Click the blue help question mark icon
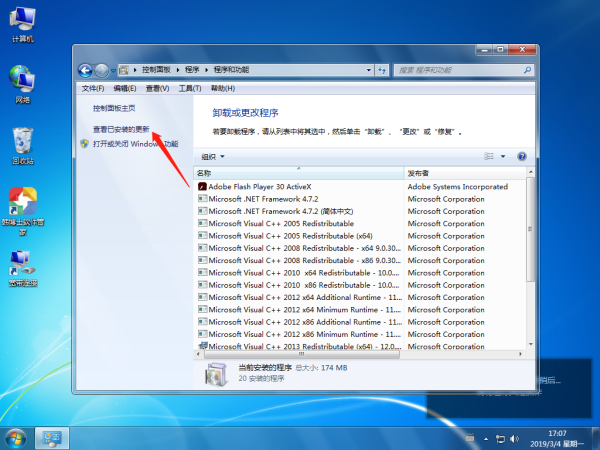Viewport: 600px width, 450px height. (522, 156)
